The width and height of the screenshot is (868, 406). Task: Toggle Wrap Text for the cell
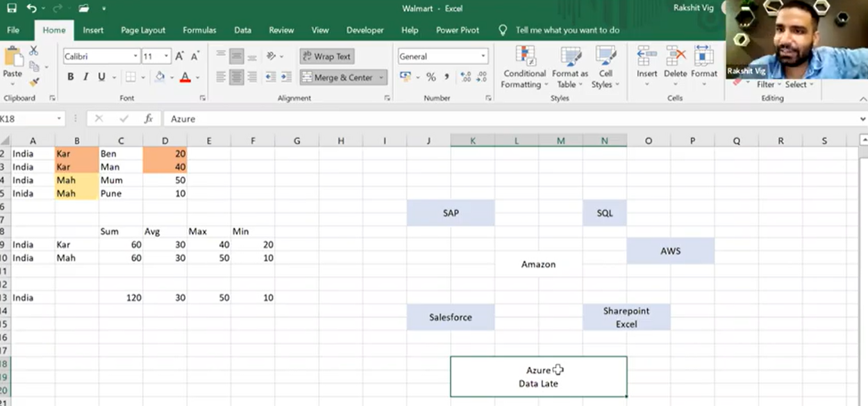coord(327,56)
